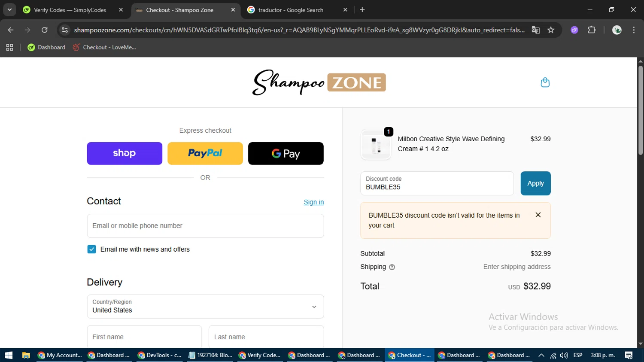Go to Shampoo Zone logo homepage
Image resolution: width=644 pixels, height=362 pixels.
pyautogui.click(x=319, y=82)
